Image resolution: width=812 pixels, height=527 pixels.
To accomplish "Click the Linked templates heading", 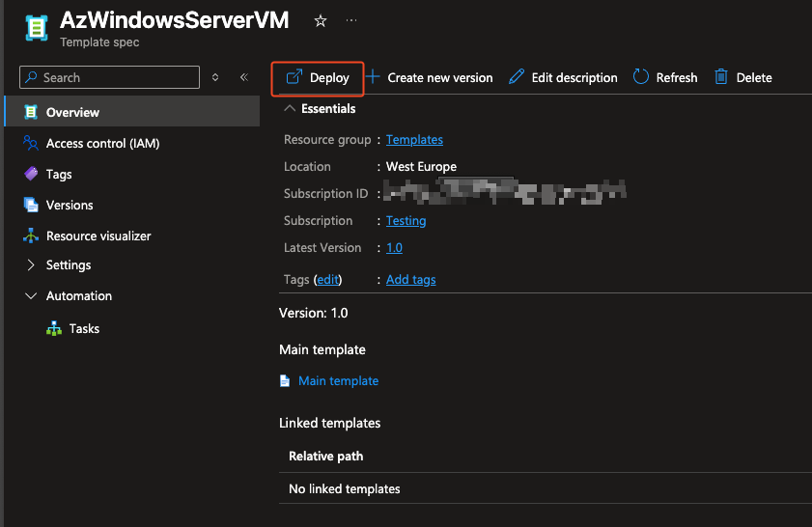I will [x=329, y=423].
